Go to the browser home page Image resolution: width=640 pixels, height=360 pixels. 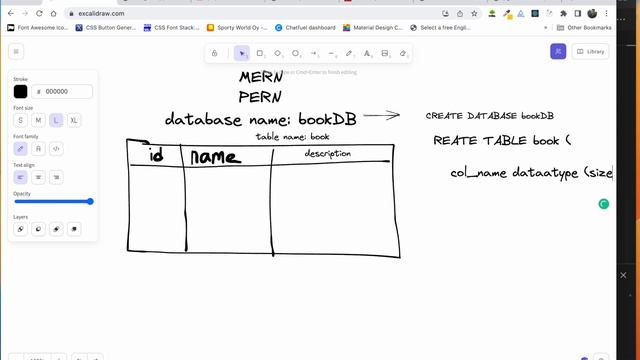(53, 13)
